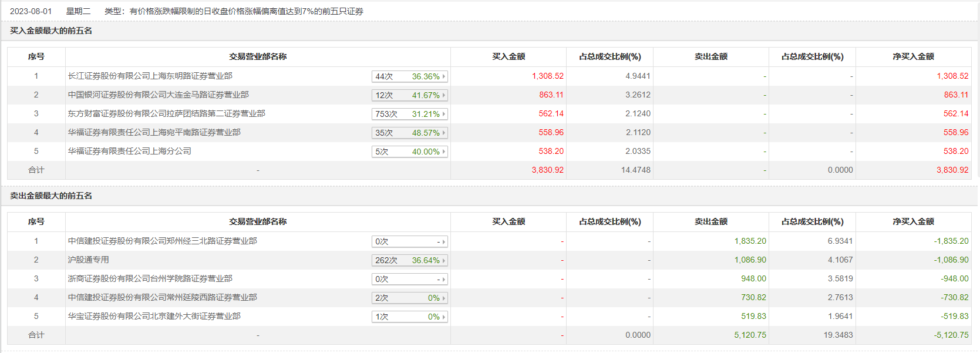Open 长江证券上海东明路证券营业部 link

click(x=150, y=76)
